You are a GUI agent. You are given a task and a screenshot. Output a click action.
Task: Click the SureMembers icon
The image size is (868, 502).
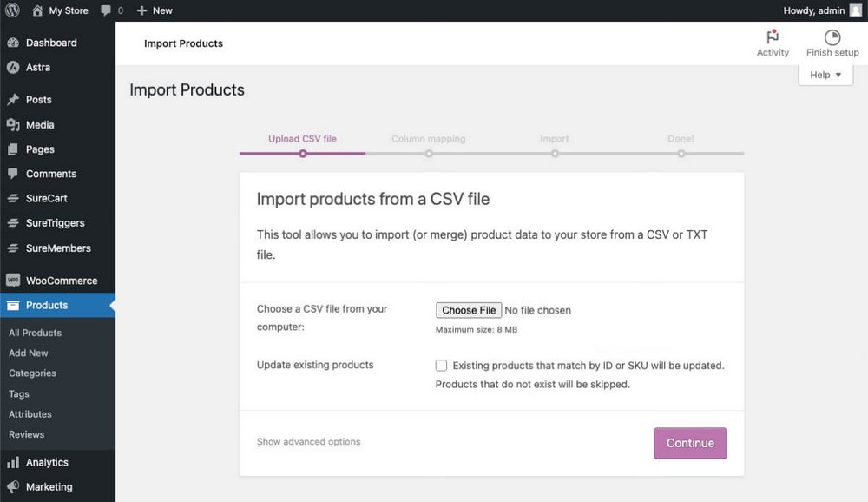13,248
